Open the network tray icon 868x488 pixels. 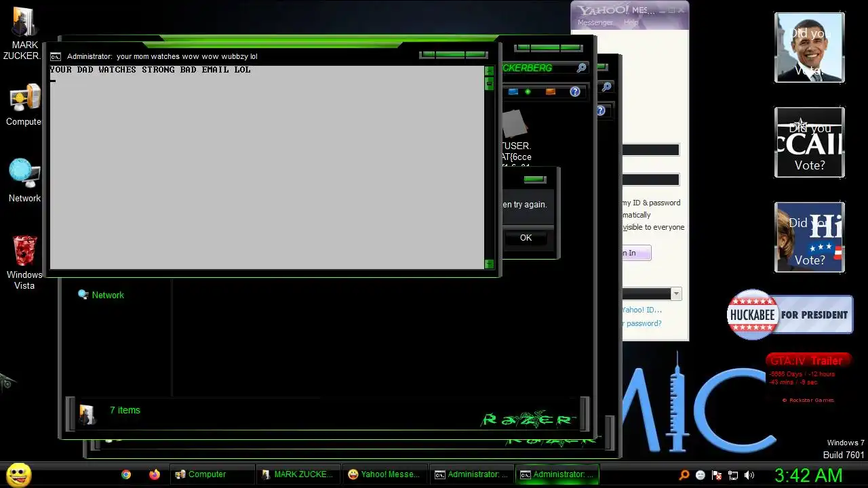pyautogui.click(x=733, y=475)
